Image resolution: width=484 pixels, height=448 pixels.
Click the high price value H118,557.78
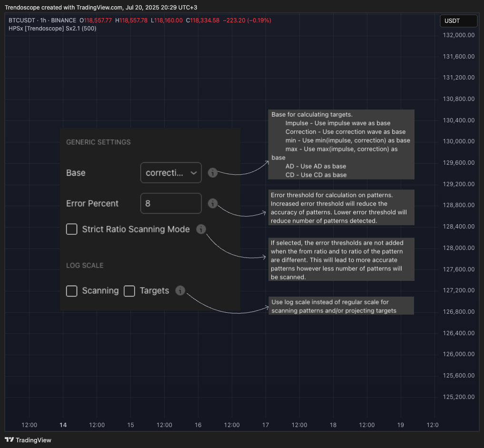coord(131,20)
